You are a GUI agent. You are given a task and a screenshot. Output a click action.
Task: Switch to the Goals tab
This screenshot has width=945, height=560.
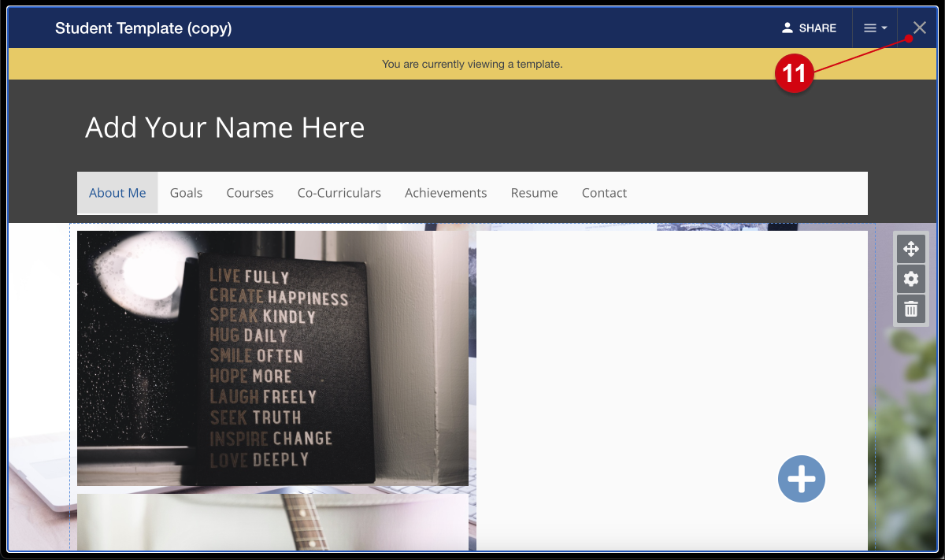(x=186, y=193)
